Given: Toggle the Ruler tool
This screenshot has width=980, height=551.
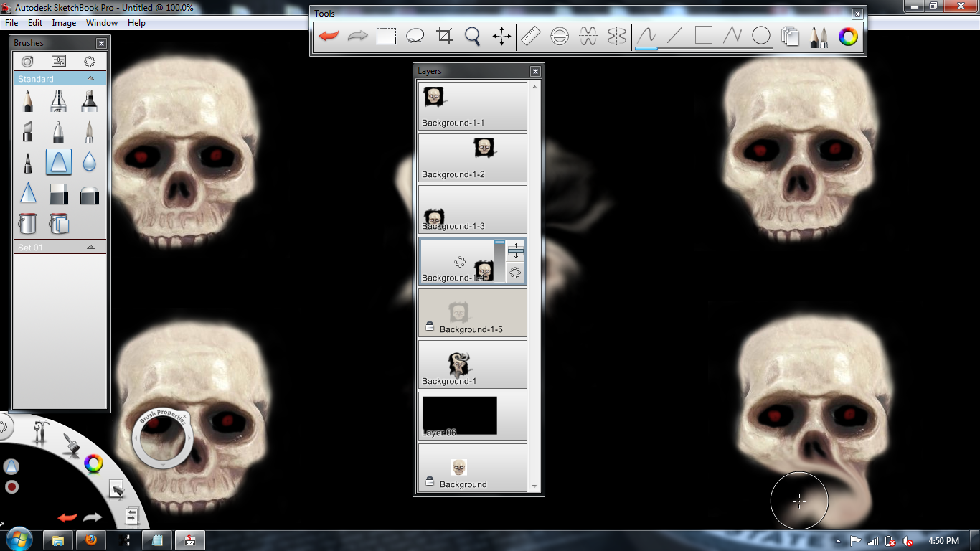Looking at the screenshot, I should coord(530,36).
